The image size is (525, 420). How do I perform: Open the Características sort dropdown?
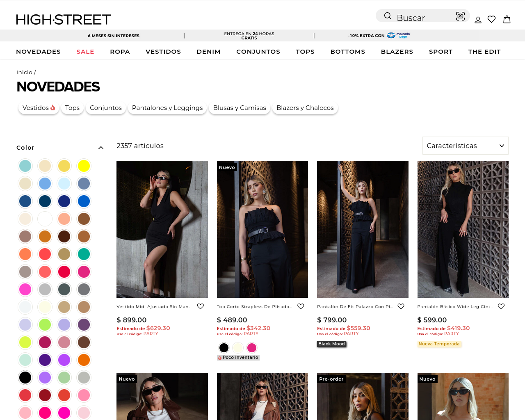466,146
